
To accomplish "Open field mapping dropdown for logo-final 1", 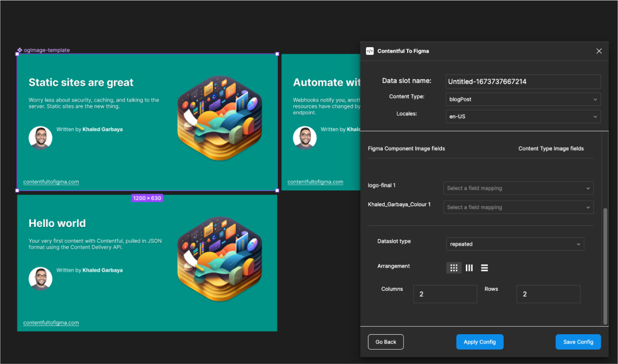I will 518,188.
